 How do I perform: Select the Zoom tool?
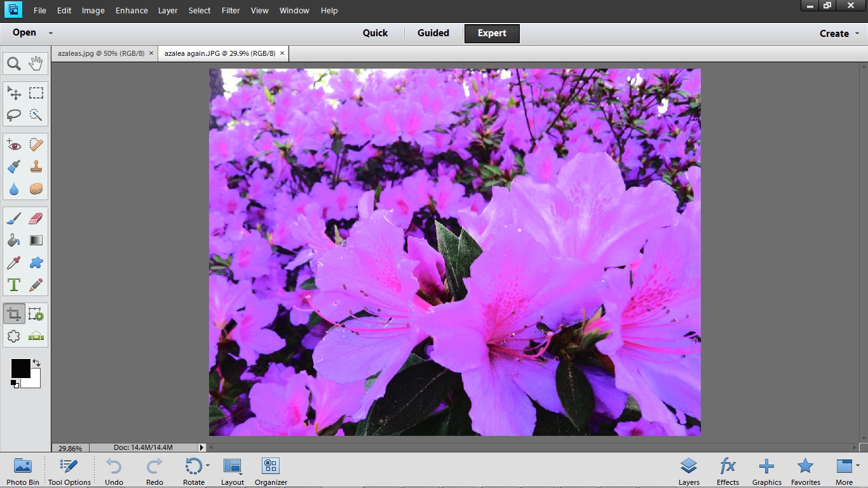click(14, 64)
